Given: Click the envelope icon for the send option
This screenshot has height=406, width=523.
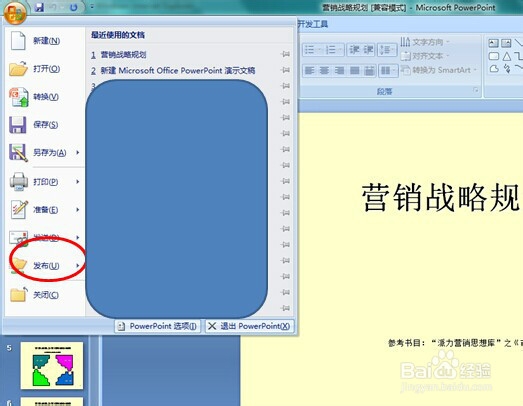Looking at the screenshot, I should (x=18, y=238).
